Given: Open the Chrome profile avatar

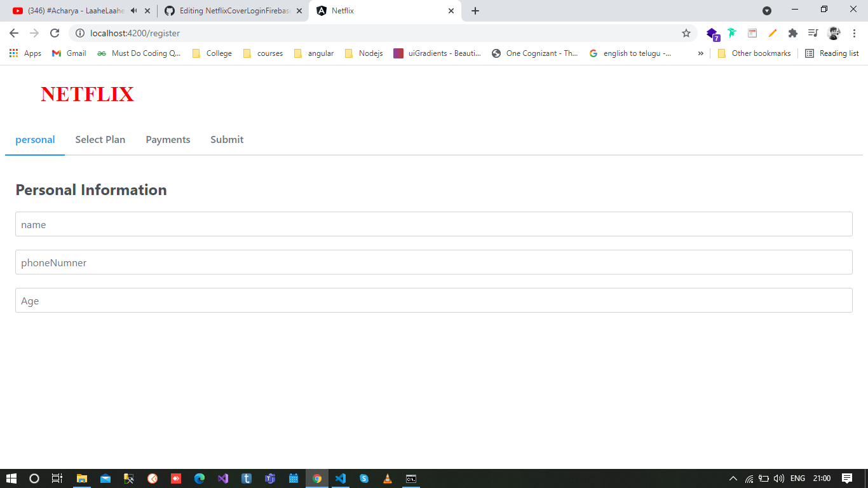Looking at the screenshot, I should [x=834, y=32].
